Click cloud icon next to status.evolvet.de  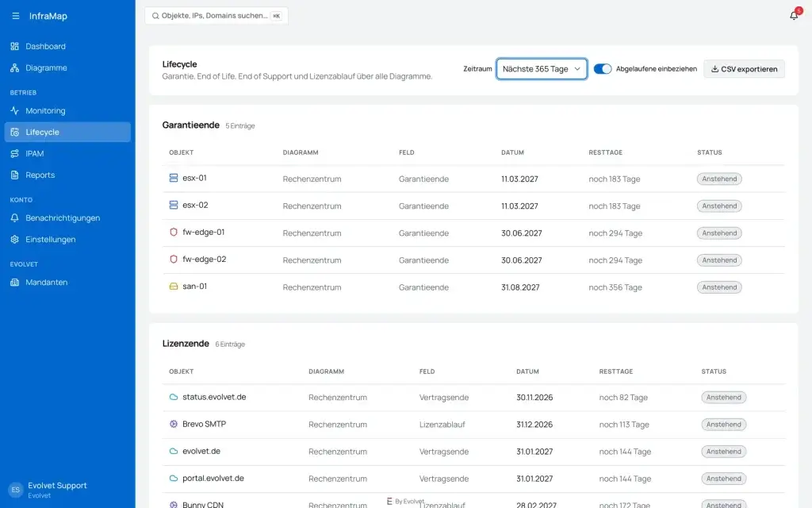coord(174,397)
